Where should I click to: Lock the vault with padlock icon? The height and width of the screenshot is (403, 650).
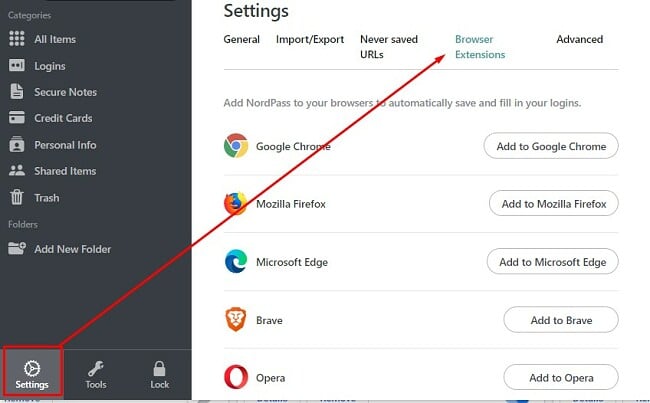pos(159,368)
